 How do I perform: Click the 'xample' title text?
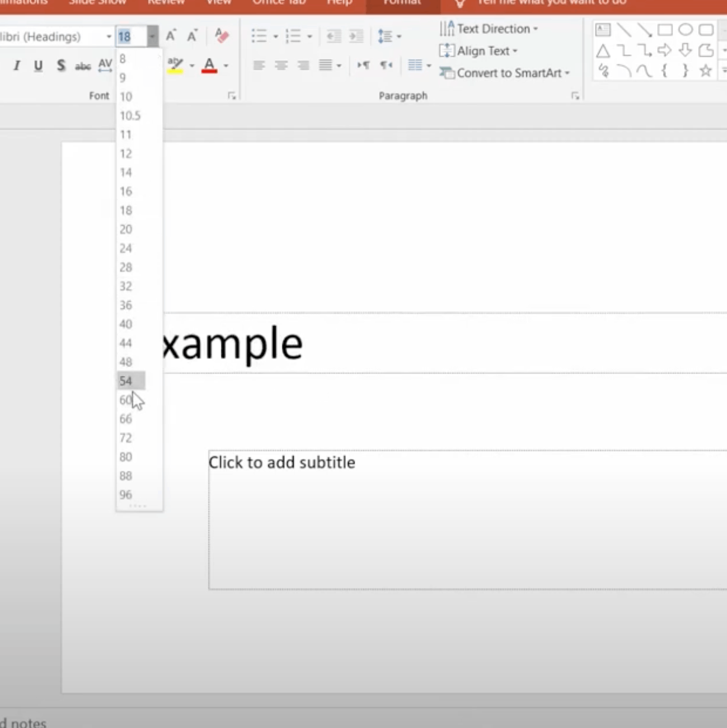[x=233, y=343]
